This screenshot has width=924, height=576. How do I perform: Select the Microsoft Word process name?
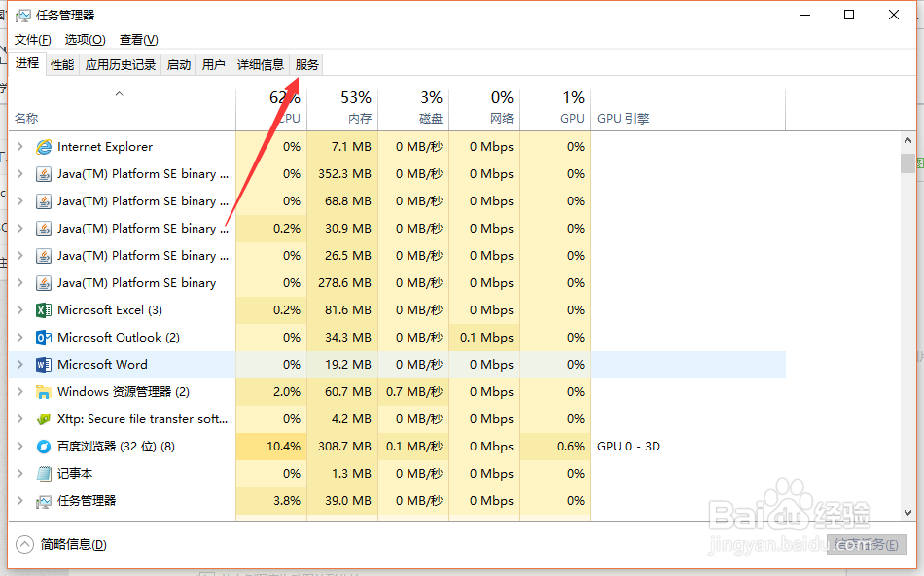(102, 365)
